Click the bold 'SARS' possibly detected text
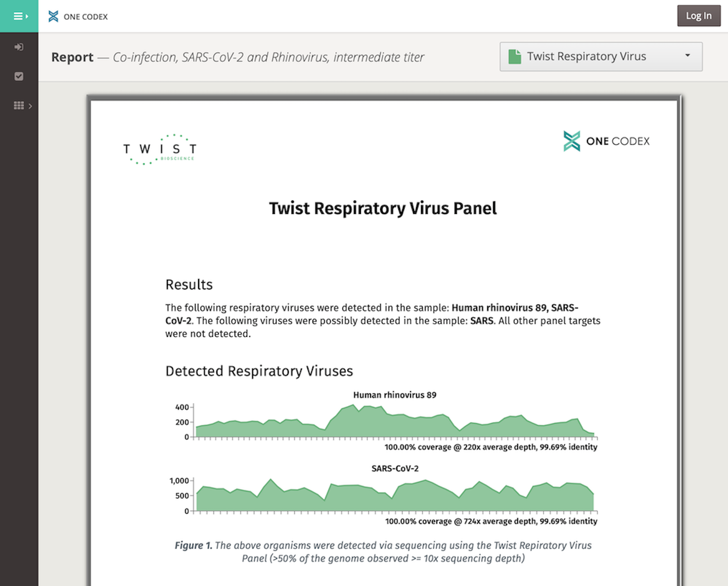 [x=481, y=321]
